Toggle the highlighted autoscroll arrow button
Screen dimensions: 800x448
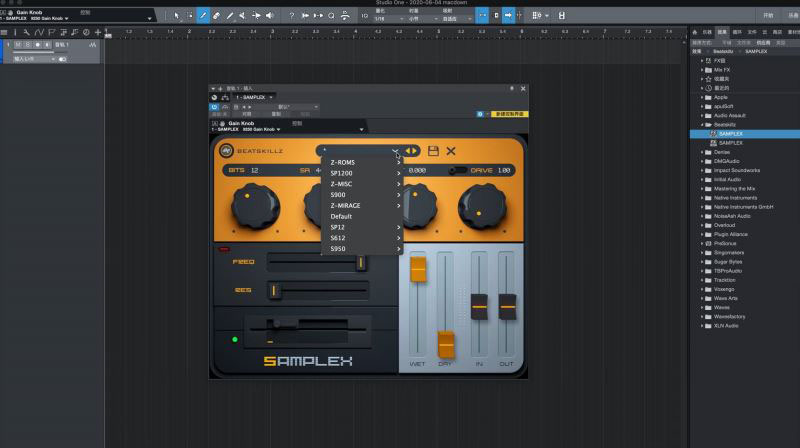click(x=508, y=16)
